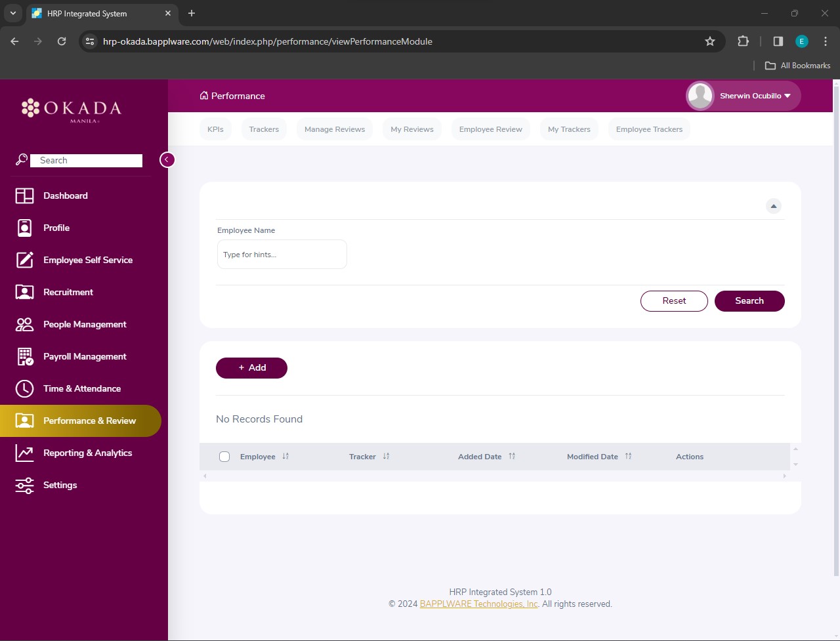This screenshot has height=641, width=840.
Task: Open Time & Attendance clock icon
Action: point(24,388)
